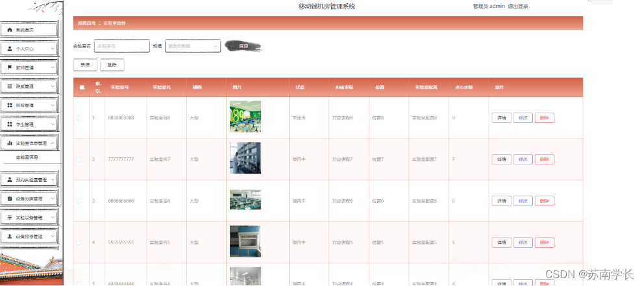Click the 新增 button

tap(85, 65)
